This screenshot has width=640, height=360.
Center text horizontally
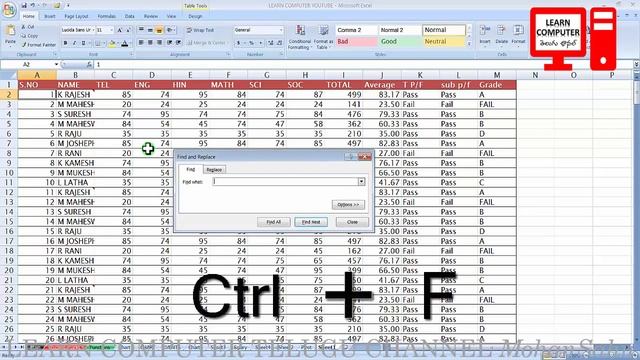[150, 42]
